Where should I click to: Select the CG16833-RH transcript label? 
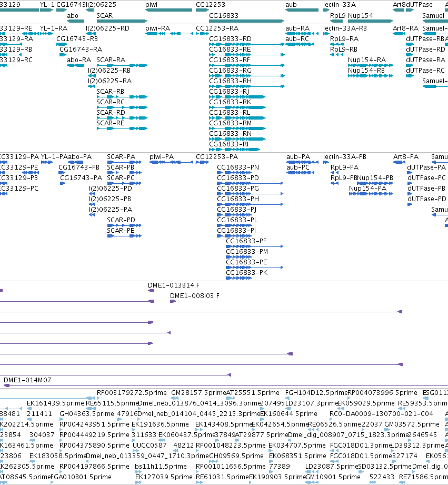pyautogui.click(x=231, y=81)
